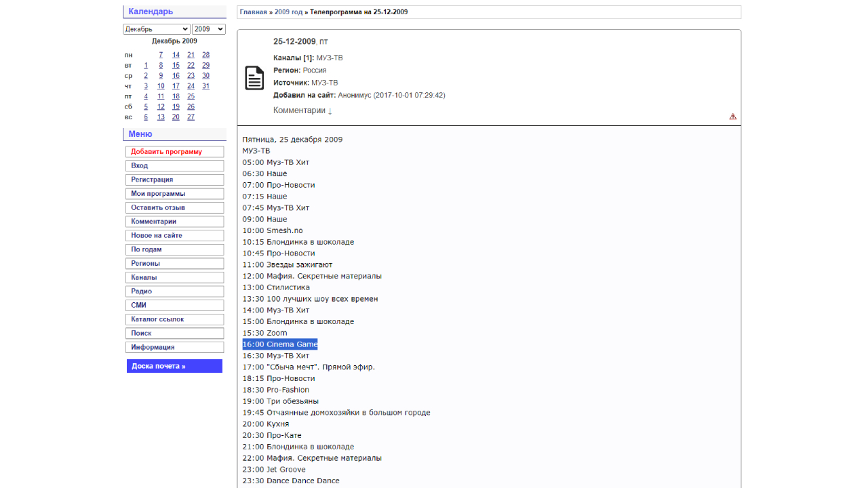Click the blue Доска почета button
The height and width of the screenshot is (488, 868).
[x=174, y=366]
